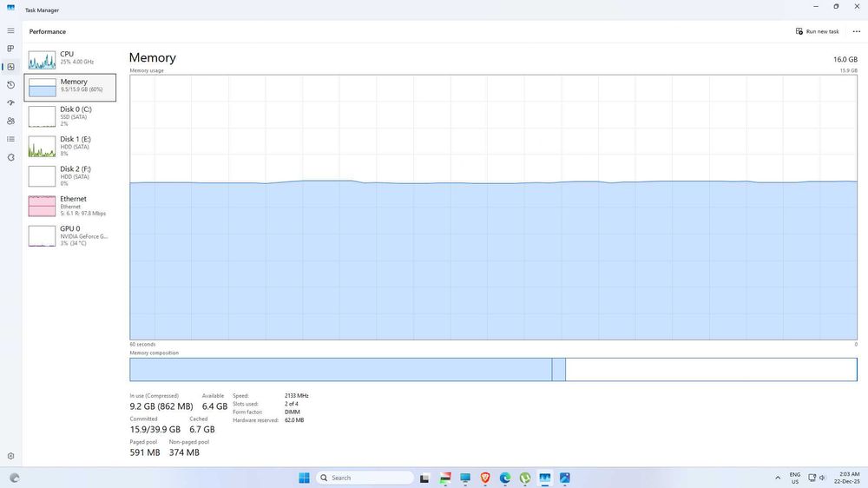Open the hamburger navigation menu
This screenshot has height=488, width=868.
coord(10,30)
